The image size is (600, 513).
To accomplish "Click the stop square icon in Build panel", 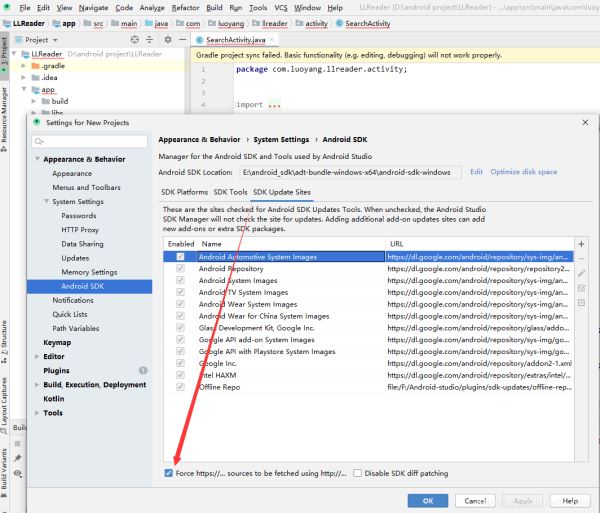I will pyautogui.click(x=18, y=443).
